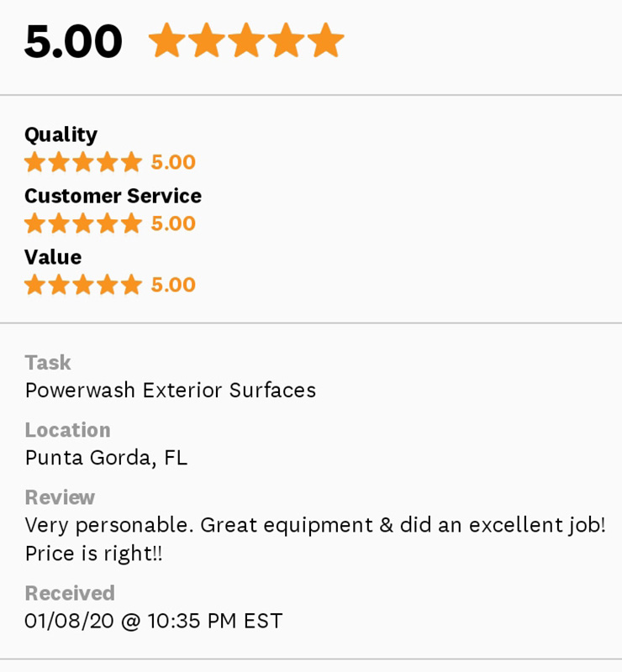Click the first large star in the overall rating
Image resolution: width=622 pixels, height=672 pixels.
[x=166, y=40]
